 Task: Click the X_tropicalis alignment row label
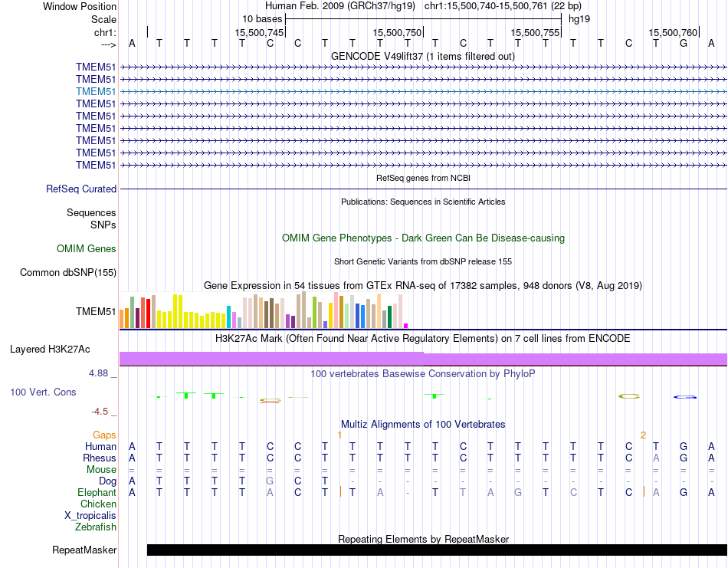[90, 516]
